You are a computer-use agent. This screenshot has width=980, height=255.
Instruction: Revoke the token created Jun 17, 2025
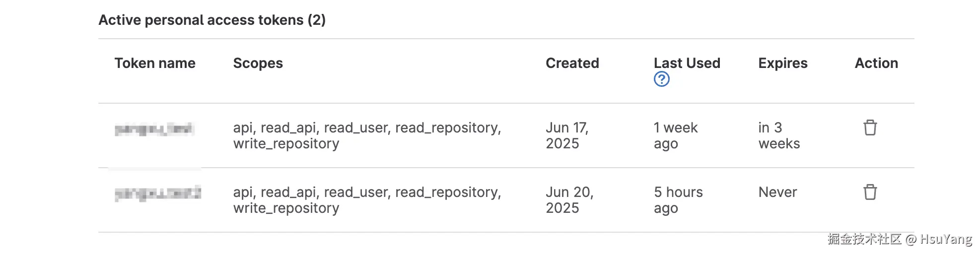click(x=870, y=128)
